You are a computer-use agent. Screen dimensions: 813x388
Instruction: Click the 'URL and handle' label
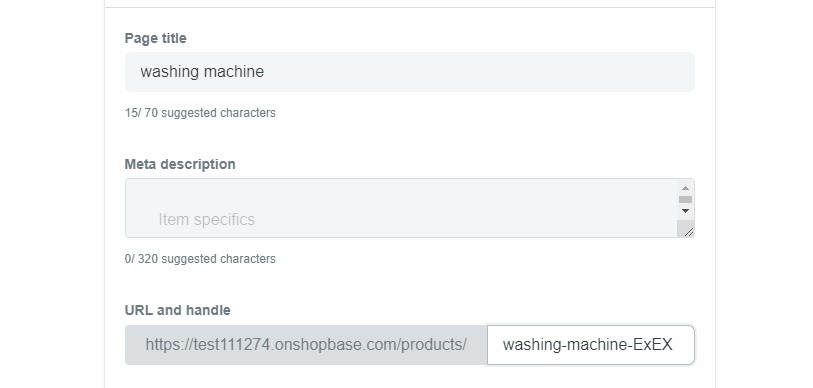[177, 310]
